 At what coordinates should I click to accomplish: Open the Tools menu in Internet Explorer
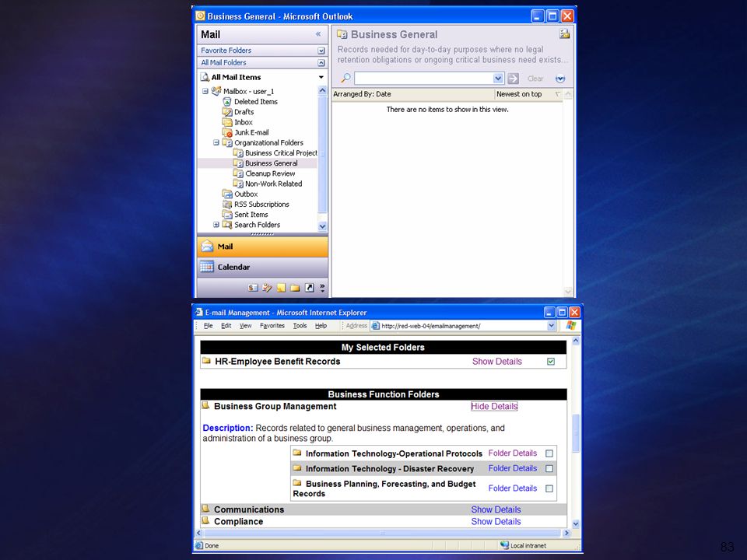tap(300, 326)
